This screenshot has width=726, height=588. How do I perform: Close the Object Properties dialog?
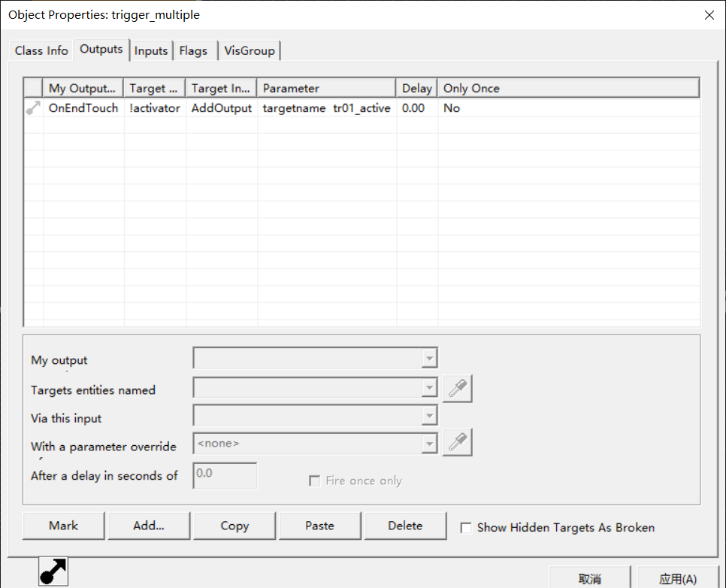click(x=709, y=15)
